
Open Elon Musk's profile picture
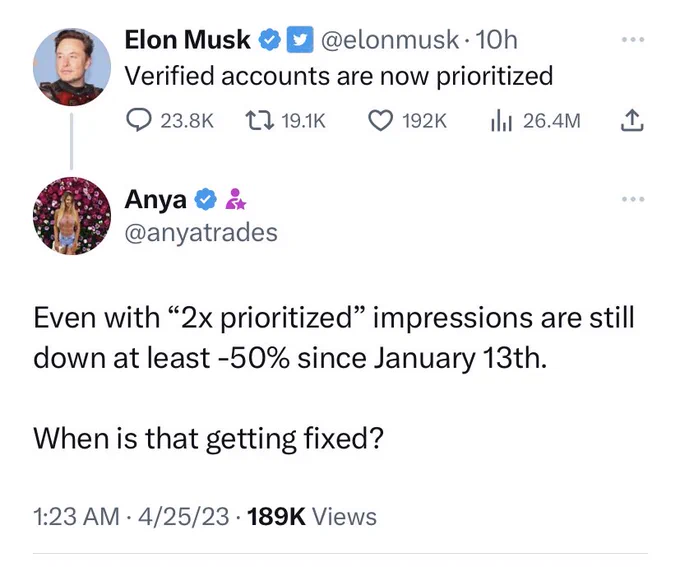(71, 66)
